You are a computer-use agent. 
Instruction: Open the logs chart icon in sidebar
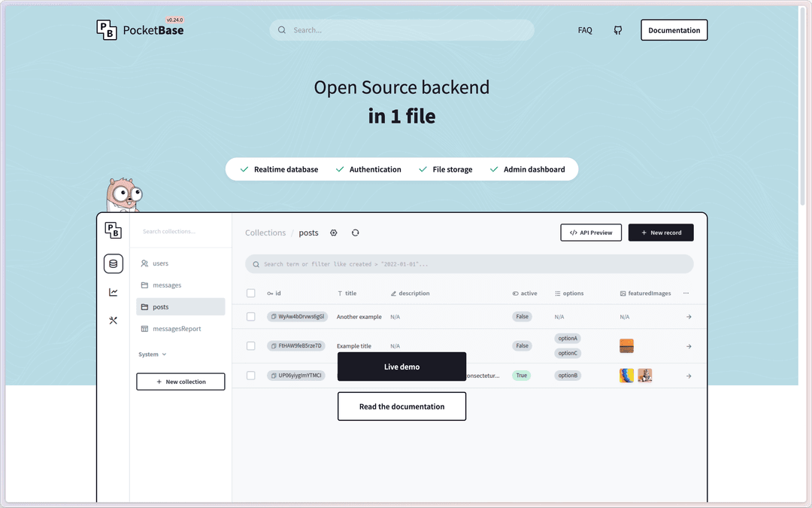(x=113, y=292)
